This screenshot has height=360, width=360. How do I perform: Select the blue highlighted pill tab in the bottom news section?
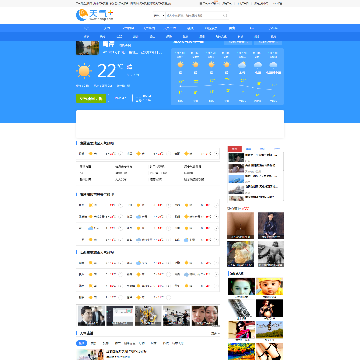[x=81, y=343]
